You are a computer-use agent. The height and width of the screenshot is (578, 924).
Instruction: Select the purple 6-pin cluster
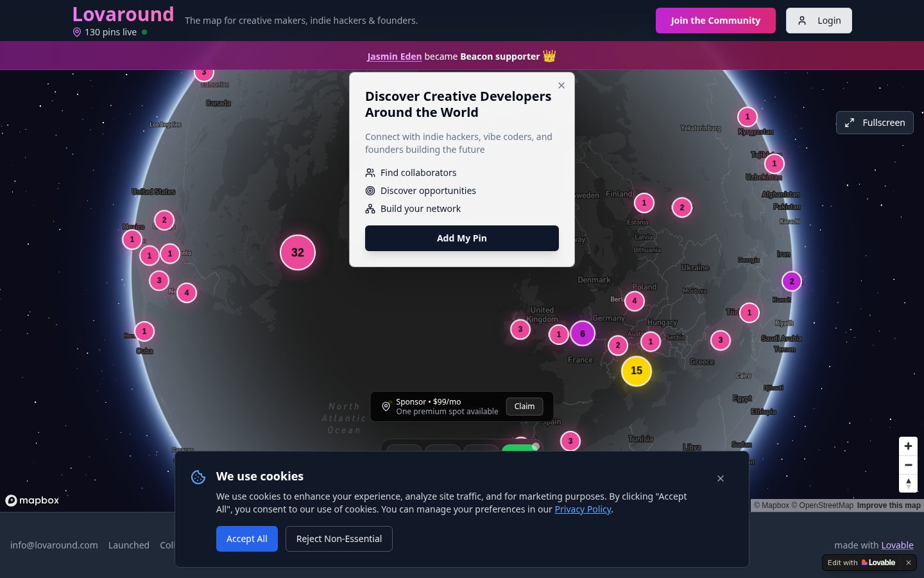[x=583, y=333]
